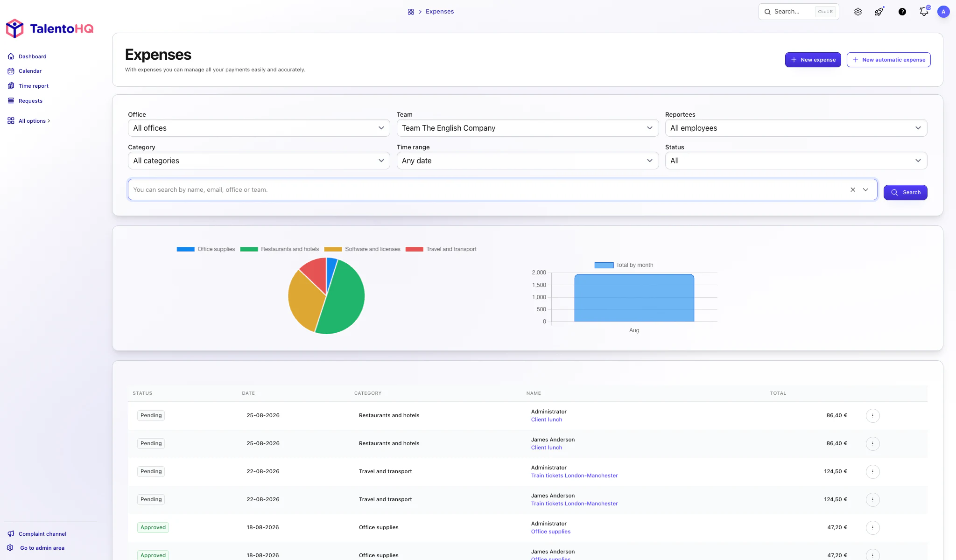Click CATEGORY column header
Viewport: 956px width, 560px height.
pos(368,393)
